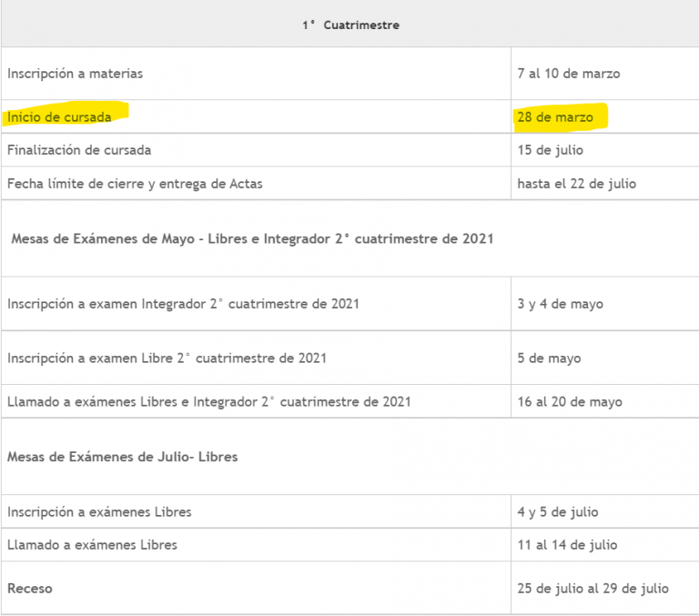Select the "Finalización de cursada" label
This screenshot has height=616, width=699.
79,149
